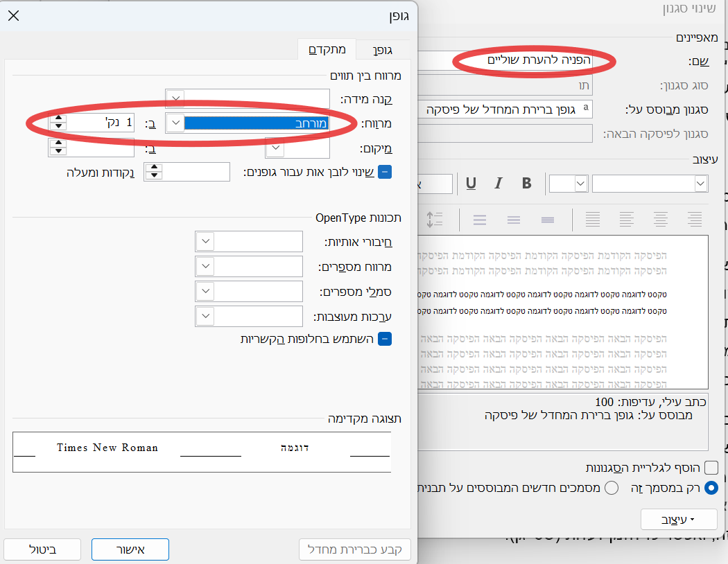Enable 'הוסף לגלריית הסגנונות' checkbox

point(711,468)
